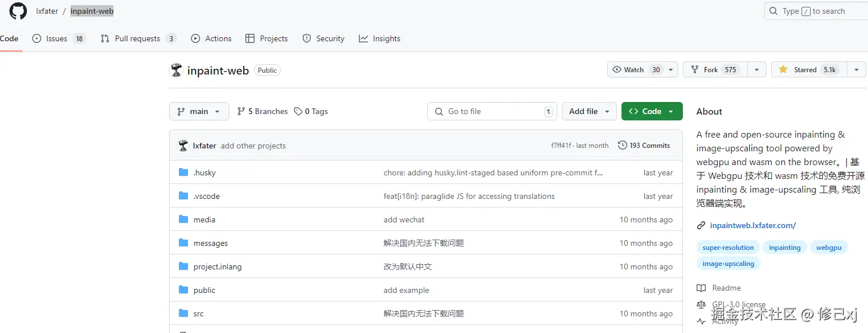Screen dimensions: 868x333
Task: Click the folder icon for project.inlang
Action: (183, 267)
